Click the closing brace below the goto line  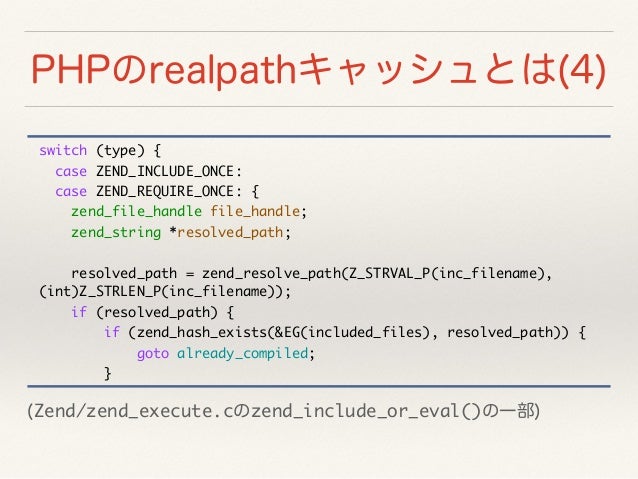point(108,373)
